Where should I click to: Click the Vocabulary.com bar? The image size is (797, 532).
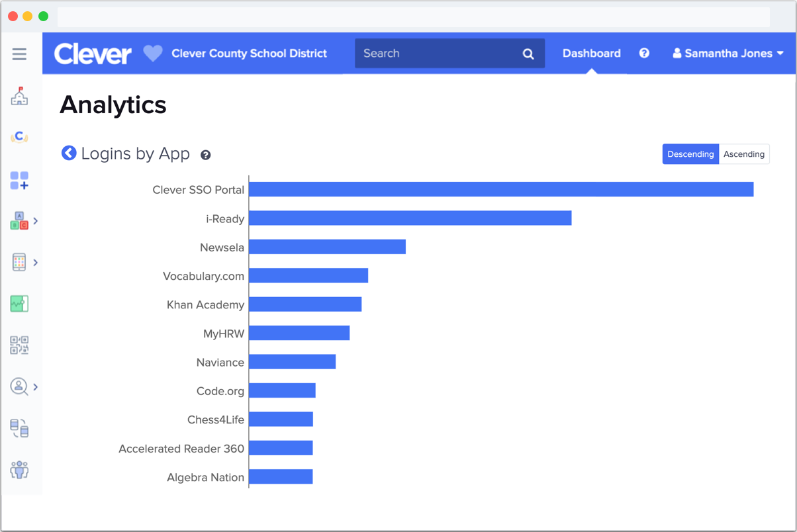pyautogui.click(x=308, y=275)
